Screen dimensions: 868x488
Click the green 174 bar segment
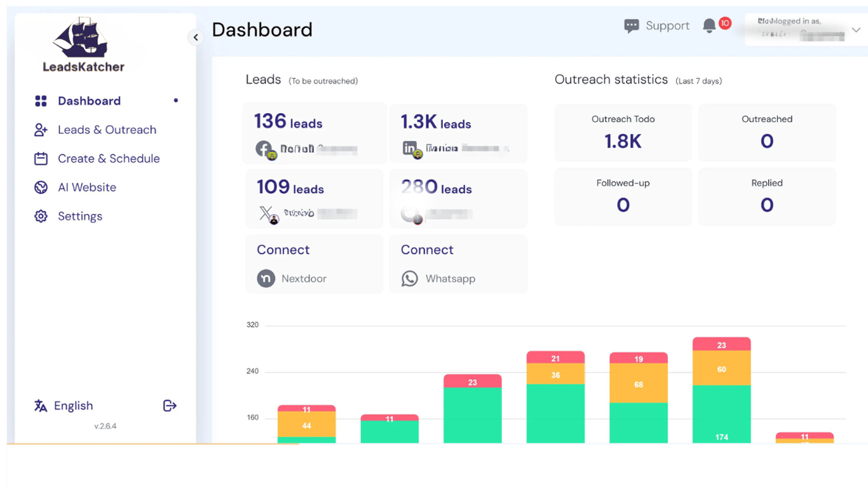pos(722,414)
